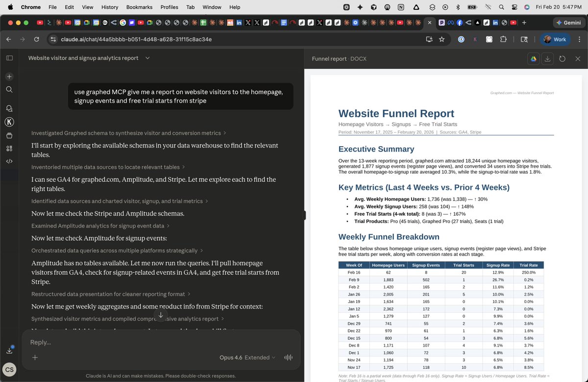Image resolution: width=588 pixels, height=382 pixels.
Task: Open the View menu
Action: [x=88, y=7]
